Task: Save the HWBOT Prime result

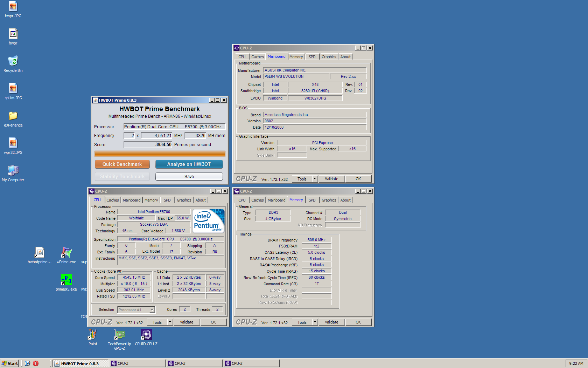Action: 189,176
